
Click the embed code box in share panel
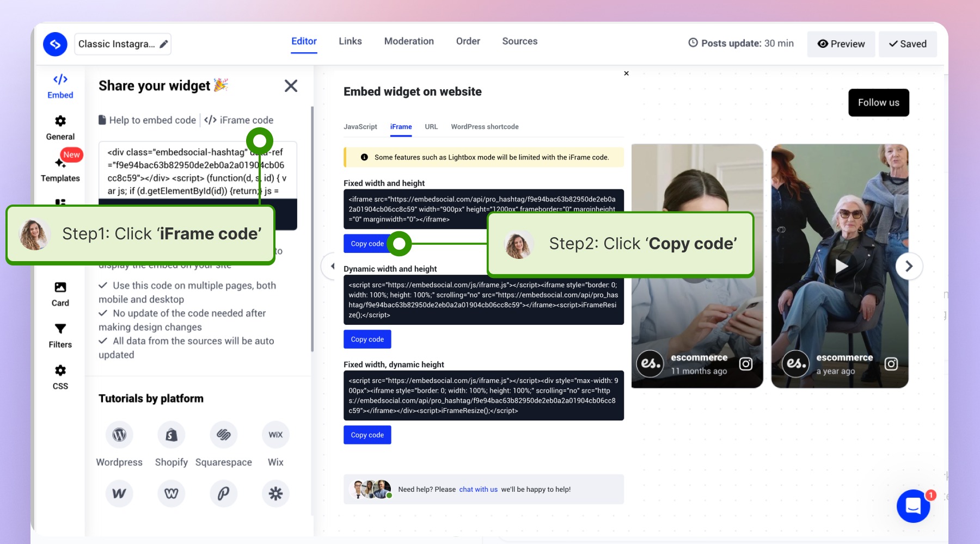pos(198,171)
